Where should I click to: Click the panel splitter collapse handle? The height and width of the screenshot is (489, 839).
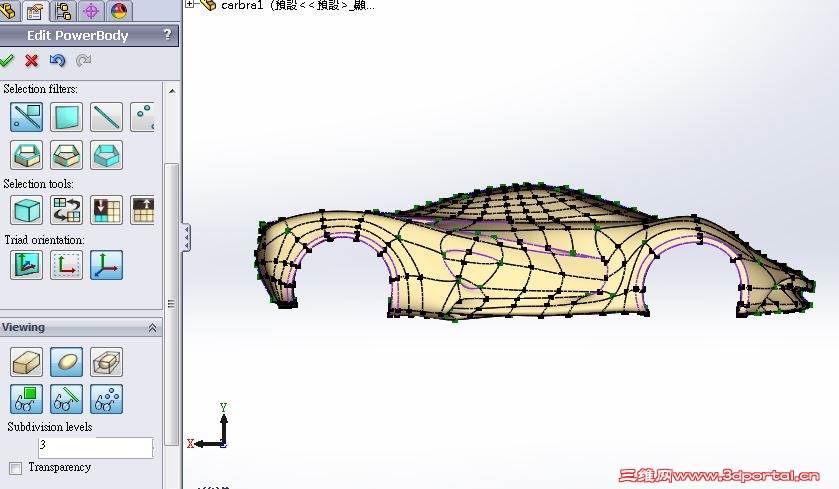pos(186,238)
